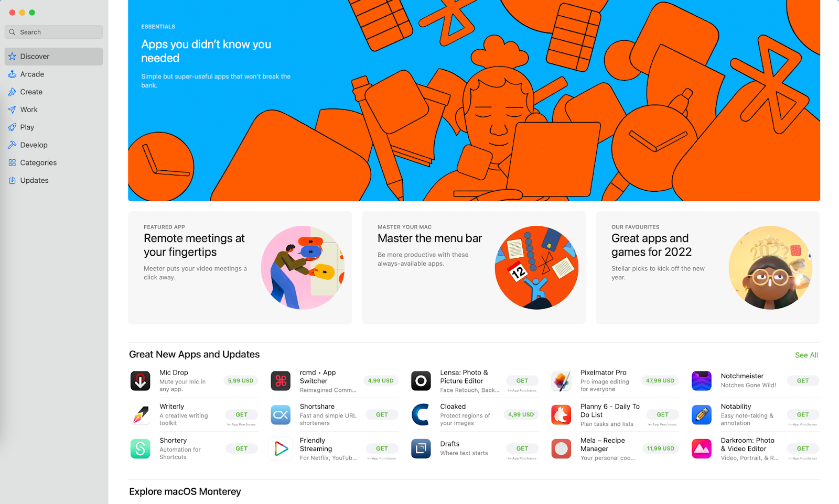Open See All new apps link
Screen dimensions: 839x504
click(806, 355)
